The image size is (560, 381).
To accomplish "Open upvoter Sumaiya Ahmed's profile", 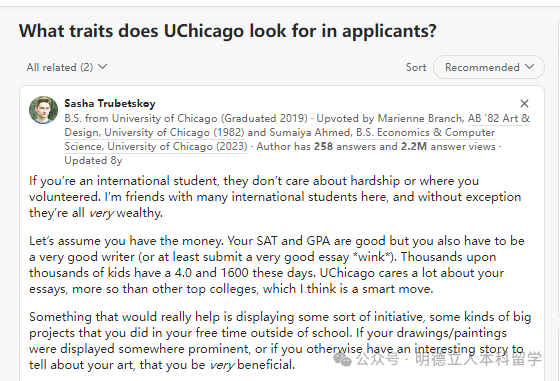I will (x=310, y=132).
